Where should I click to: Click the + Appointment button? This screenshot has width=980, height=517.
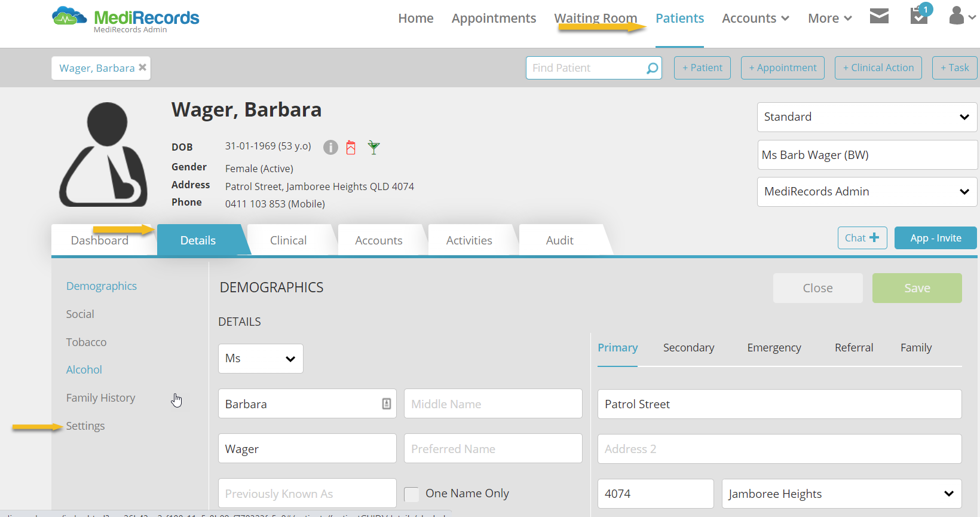[x=783, y=68]
